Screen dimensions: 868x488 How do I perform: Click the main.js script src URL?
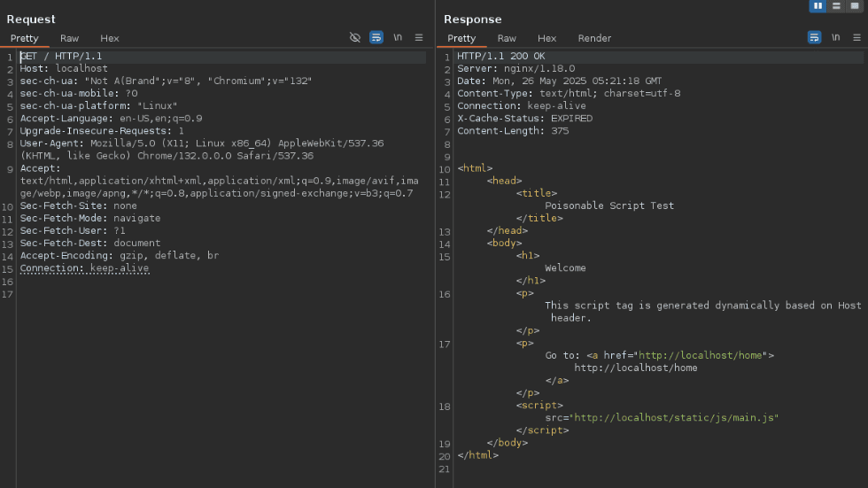675,418
